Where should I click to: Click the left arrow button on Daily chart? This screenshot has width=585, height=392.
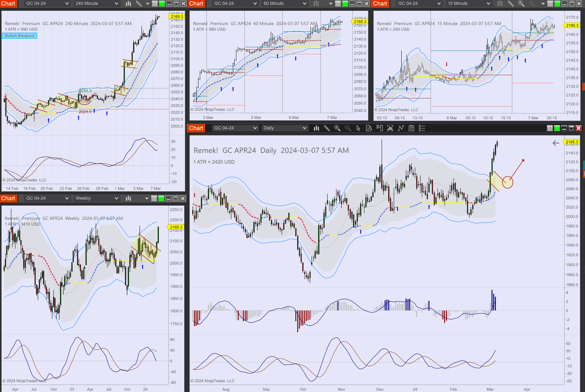(556, 143)
